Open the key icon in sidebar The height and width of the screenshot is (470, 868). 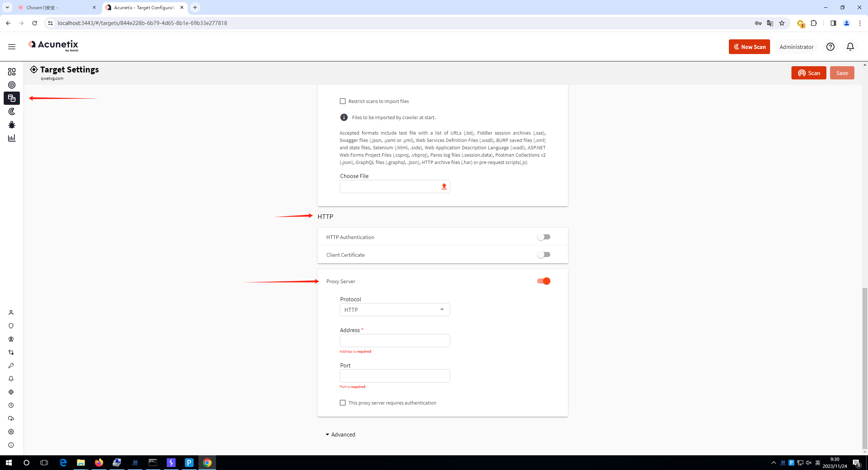[x=11, y=366]
